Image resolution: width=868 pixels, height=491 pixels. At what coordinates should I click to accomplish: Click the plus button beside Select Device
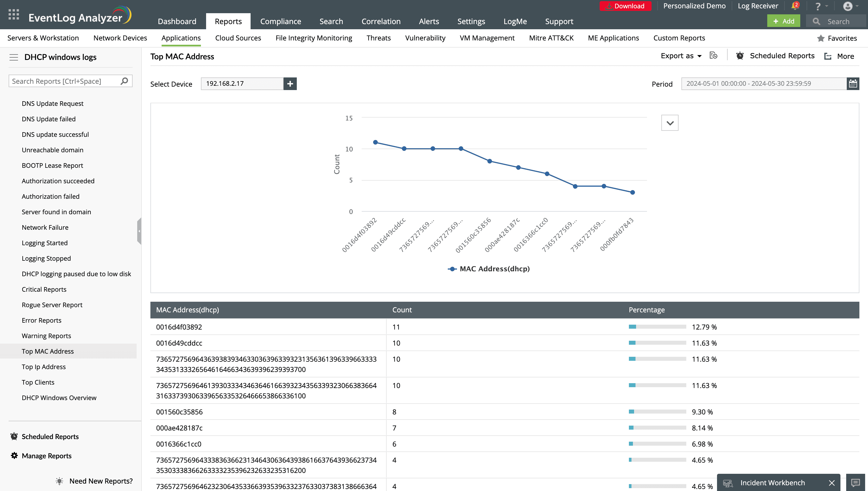290,84
